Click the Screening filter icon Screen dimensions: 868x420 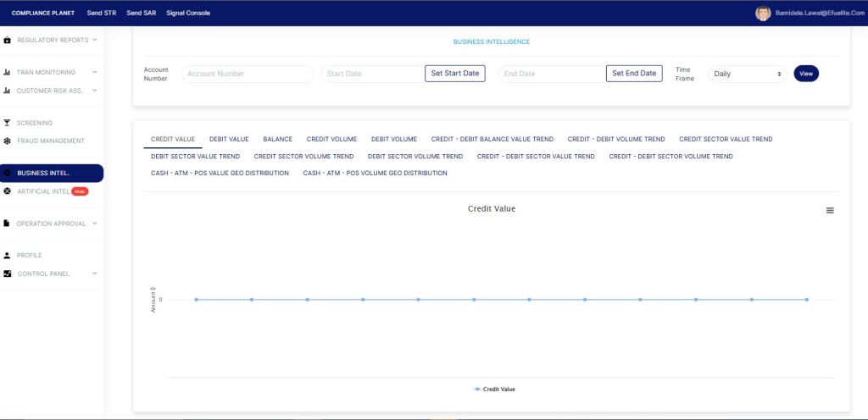point(8,123)
